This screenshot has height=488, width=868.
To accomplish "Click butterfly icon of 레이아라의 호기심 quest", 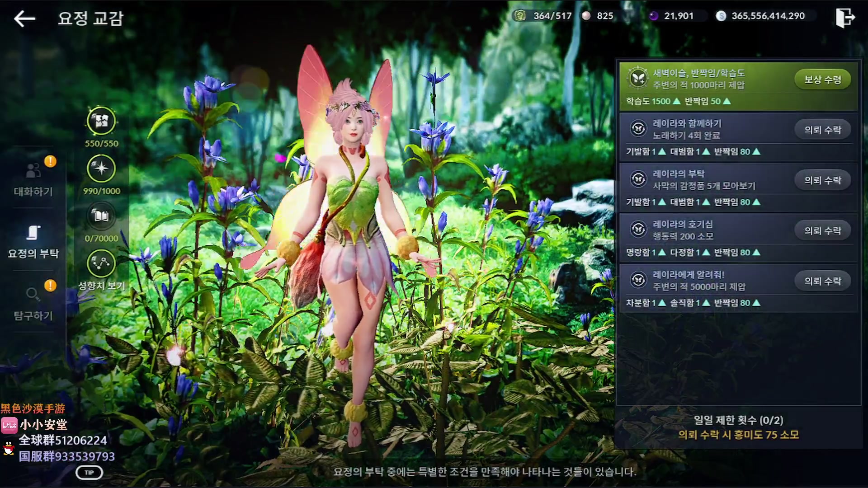I will (638, 230).
